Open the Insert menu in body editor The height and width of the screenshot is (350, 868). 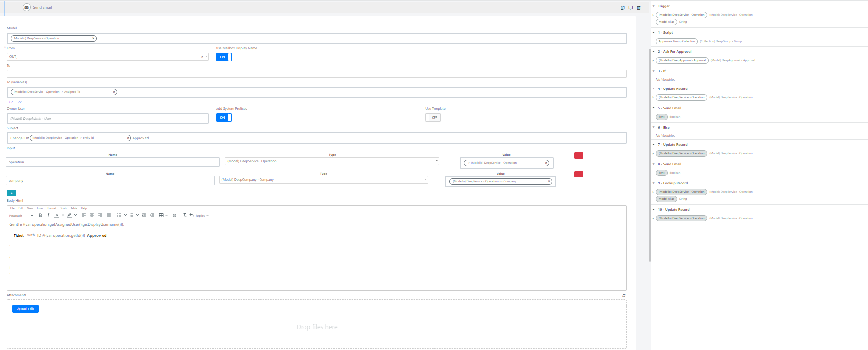(40, 208)
